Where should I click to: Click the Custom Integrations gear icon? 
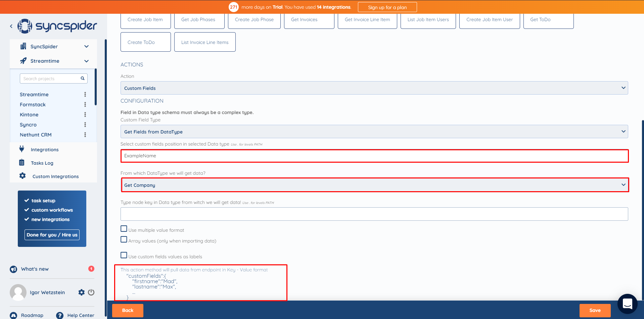click(x=22, y=176)
